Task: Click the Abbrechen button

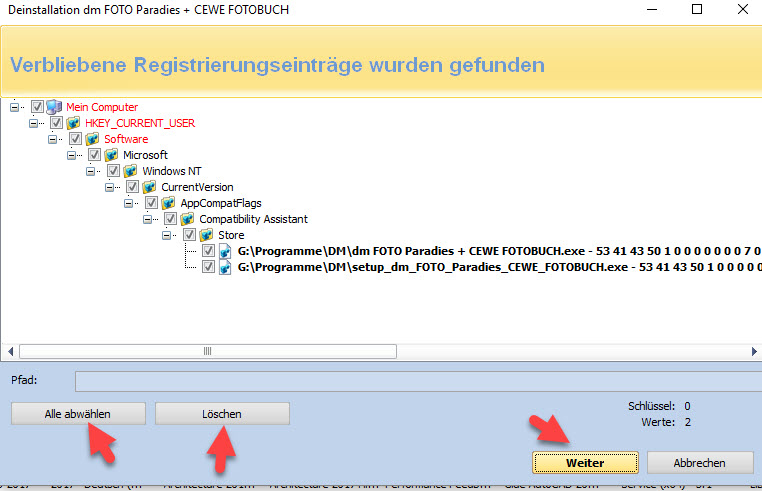Action: [700, 463]
